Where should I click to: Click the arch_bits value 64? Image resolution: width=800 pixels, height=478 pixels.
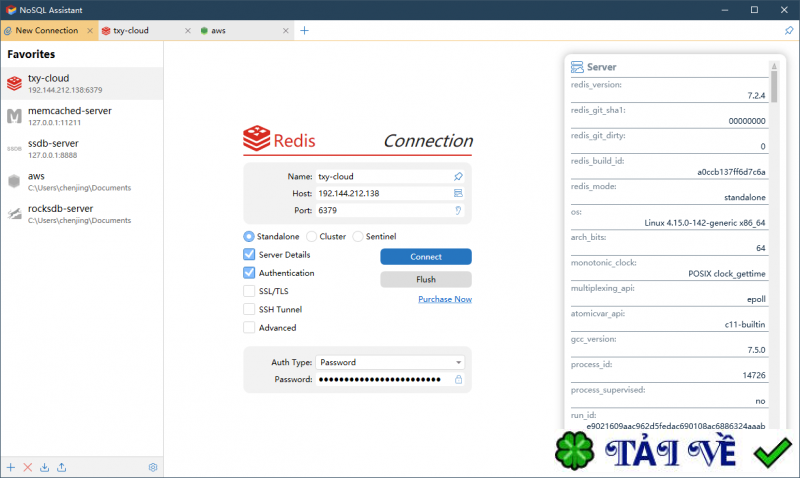click(761, 248)
